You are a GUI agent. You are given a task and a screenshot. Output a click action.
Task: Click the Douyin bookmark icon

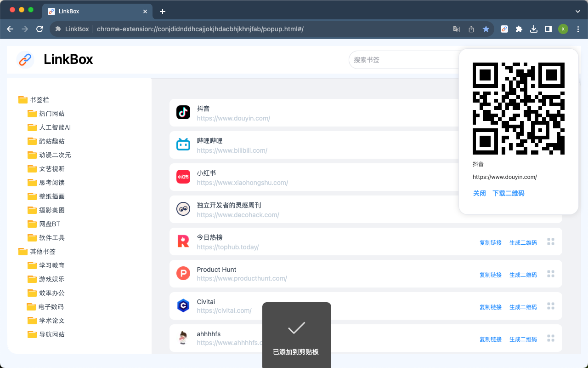click(x=183, y=112)
